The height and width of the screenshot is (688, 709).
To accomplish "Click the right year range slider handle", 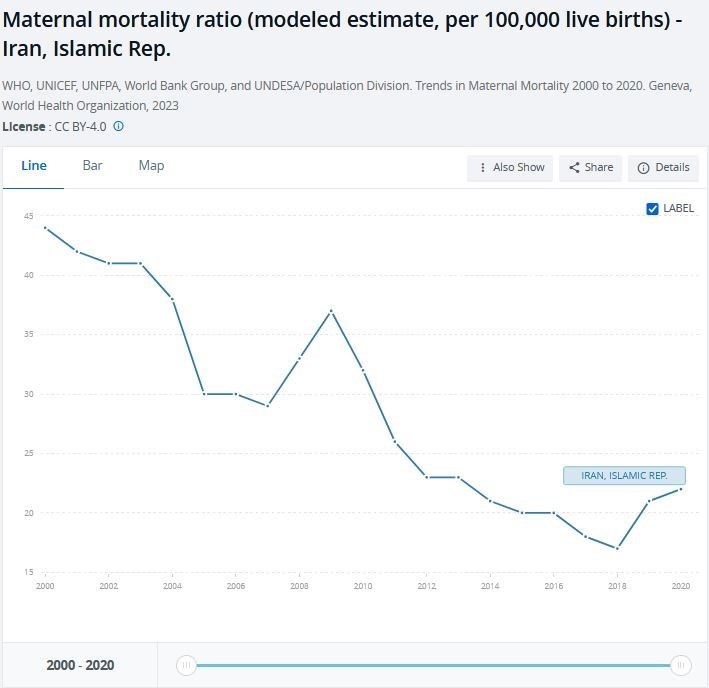I will (x=680, y=665).
